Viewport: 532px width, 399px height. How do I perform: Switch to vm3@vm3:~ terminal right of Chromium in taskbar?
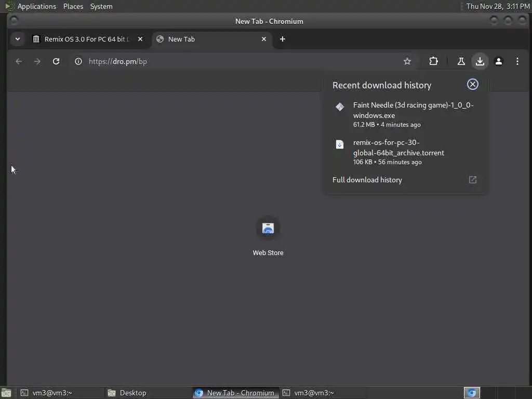click(x=323, y=393)
